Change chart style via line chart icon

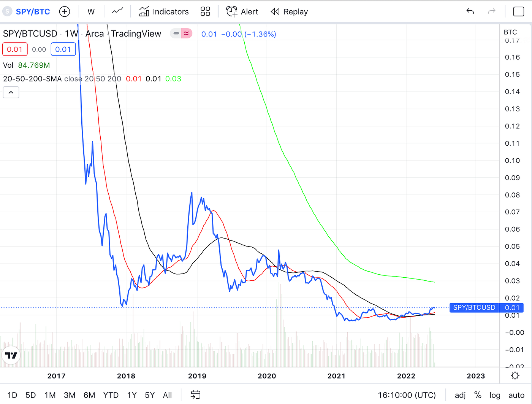pos(117,11)
